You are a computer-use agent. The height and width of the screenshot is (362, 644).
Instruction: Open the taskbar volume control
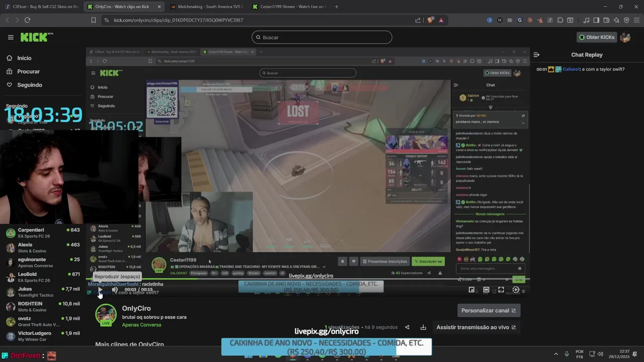click(x=601, y=353)
